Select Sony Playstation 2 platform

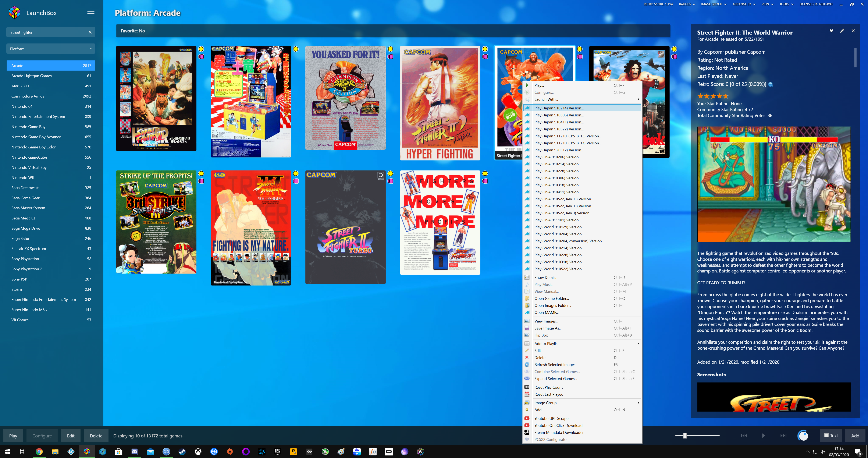tap(51, 269)
